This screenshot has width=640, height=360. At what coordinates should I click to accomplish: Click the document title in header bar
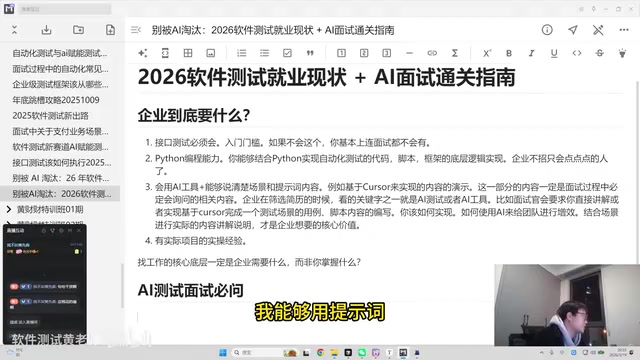[x=273, y=30]
